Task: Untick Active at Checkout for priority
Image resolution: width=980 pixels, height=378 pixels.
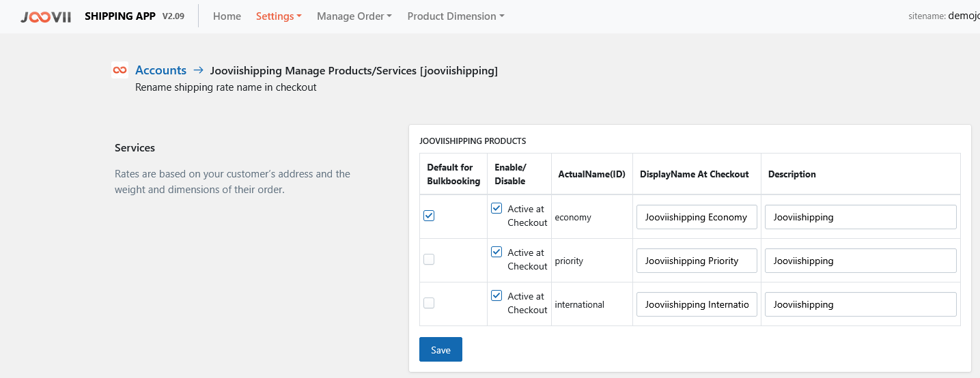Action: click(496, 252)
